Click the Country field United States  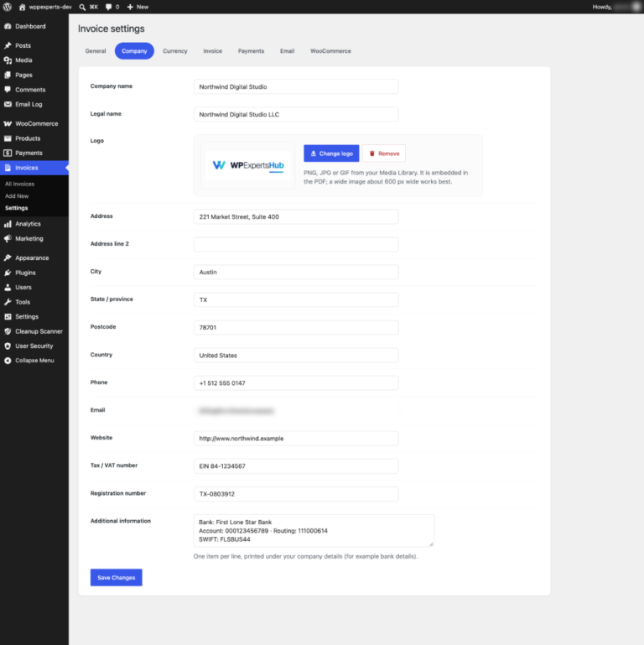pyautogui.click(x=296, y=356)
